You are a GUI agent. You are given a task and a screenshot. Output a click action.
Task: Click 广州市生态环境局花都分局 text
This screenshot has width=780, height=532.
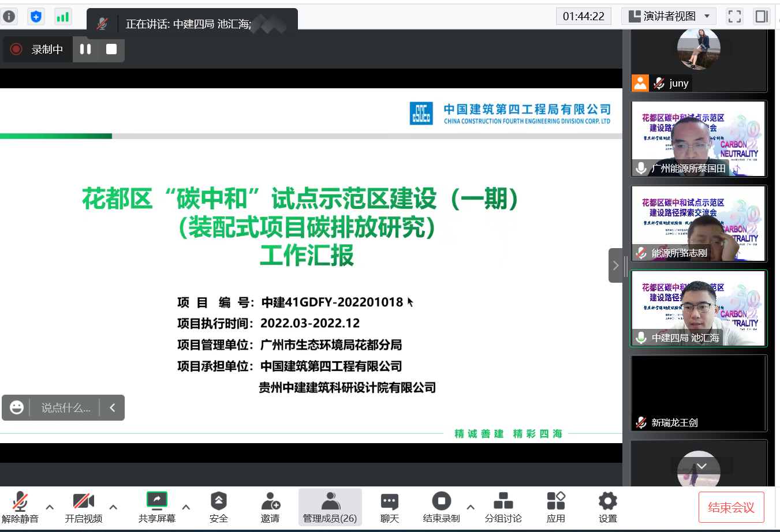pos(331,344)
